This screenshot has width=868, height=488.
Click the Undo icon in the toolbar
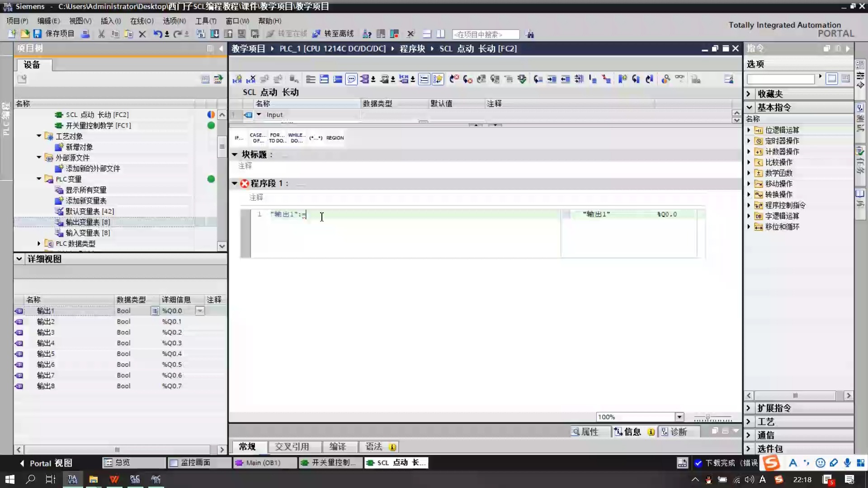(x=157, y=34)
